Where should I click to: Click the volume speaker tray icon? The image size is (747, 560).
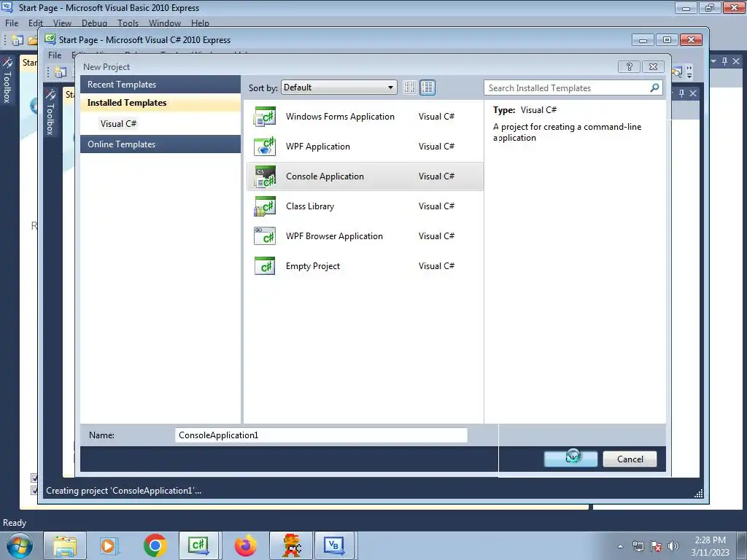coord(673,546)
